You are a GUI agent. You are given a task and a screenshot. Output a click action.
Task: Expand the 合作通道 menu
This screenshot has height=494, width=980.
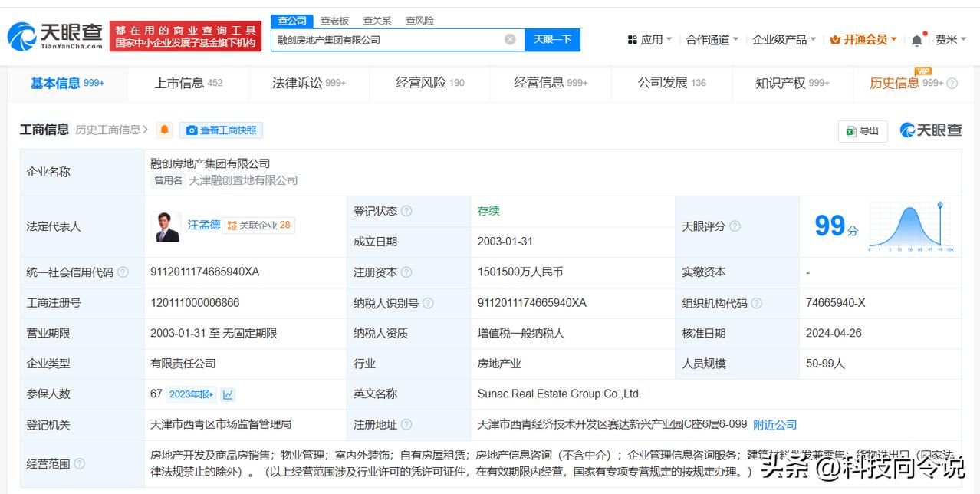[x=712, y=40]
